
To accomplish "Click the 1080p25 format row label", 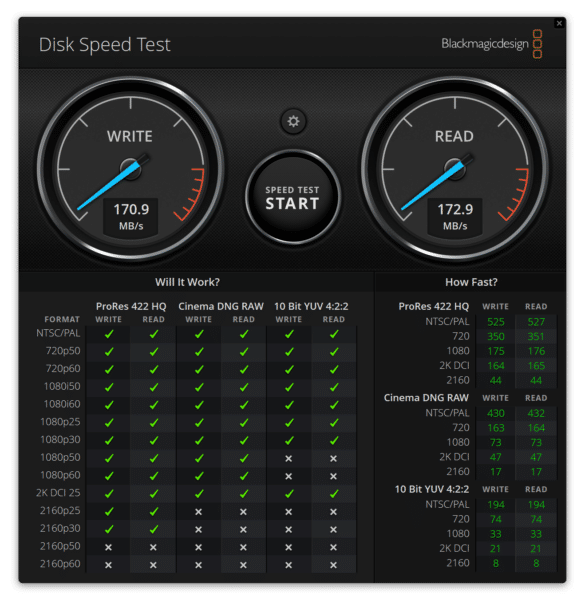I will pos(60,422).
